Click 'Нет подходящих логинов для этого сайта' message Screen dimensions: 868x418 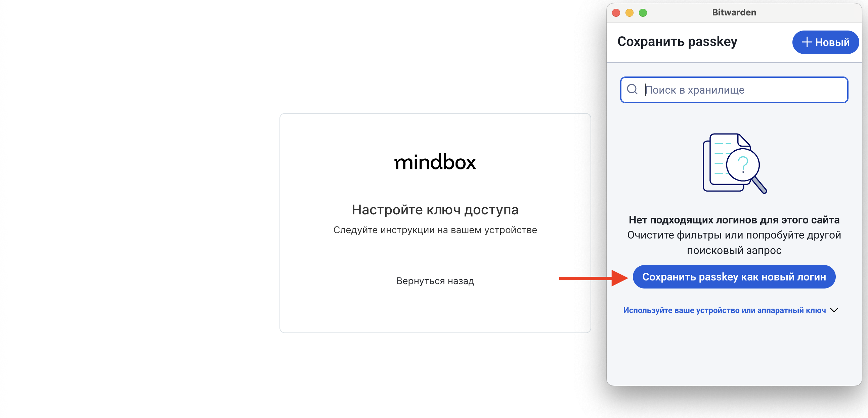pyautogui.click(x=734, y=220)
